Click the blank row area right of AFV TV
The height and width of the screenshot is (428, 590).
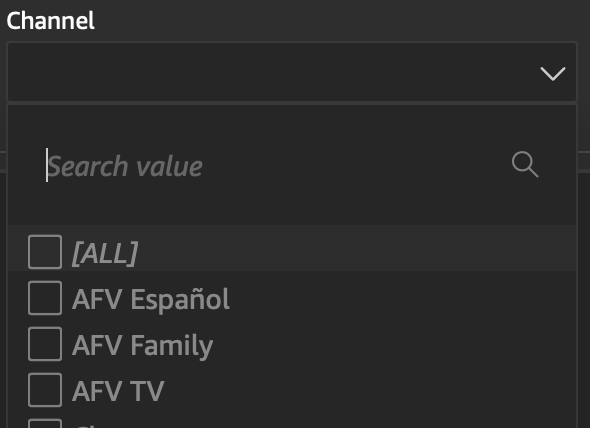(369, 390)
